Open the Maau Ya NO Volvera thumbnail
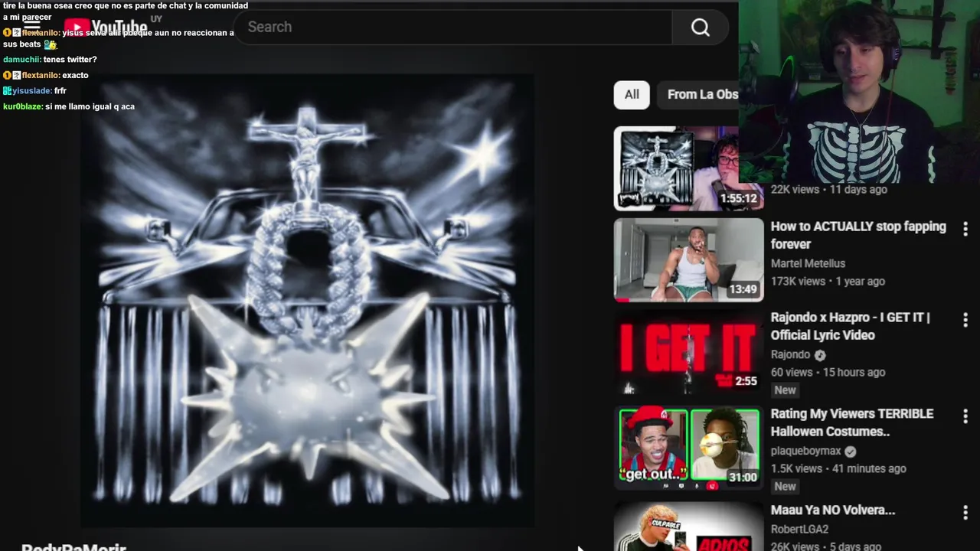980x551 pixels. (688, 527)
